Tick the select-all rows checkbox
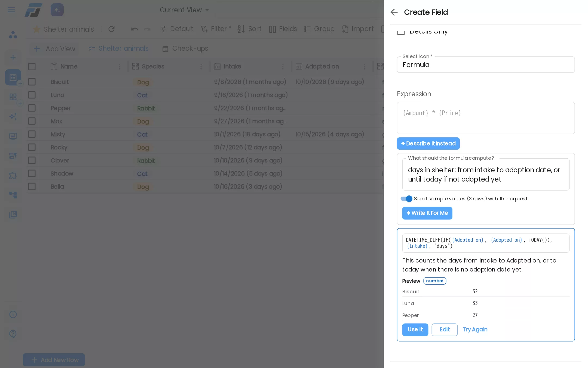 tap(32, 67)
